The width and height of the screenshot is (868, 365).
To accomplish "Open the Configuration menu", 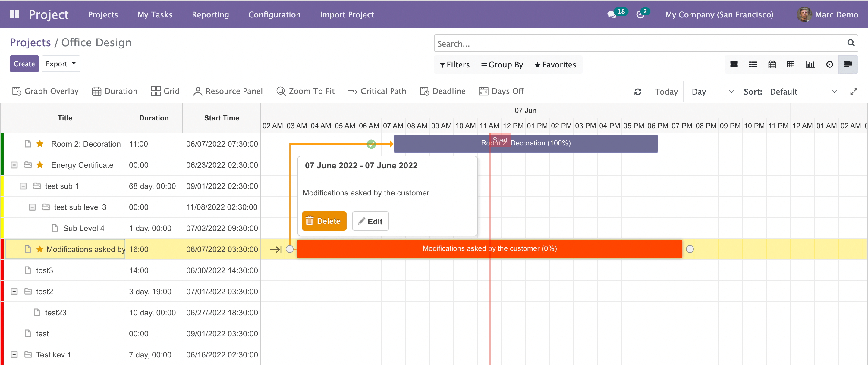I will 274,15.
